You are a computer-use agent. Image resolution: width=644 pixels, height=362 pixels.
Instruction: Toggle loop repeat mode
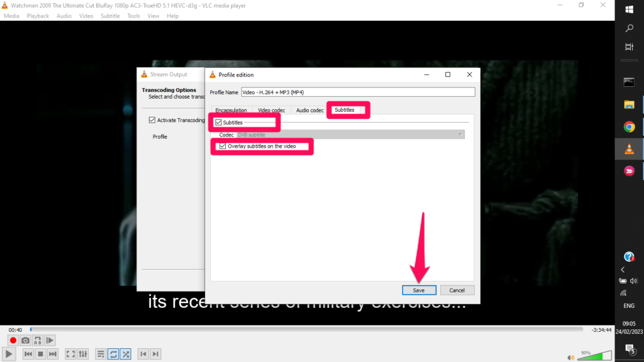(113, 354)
